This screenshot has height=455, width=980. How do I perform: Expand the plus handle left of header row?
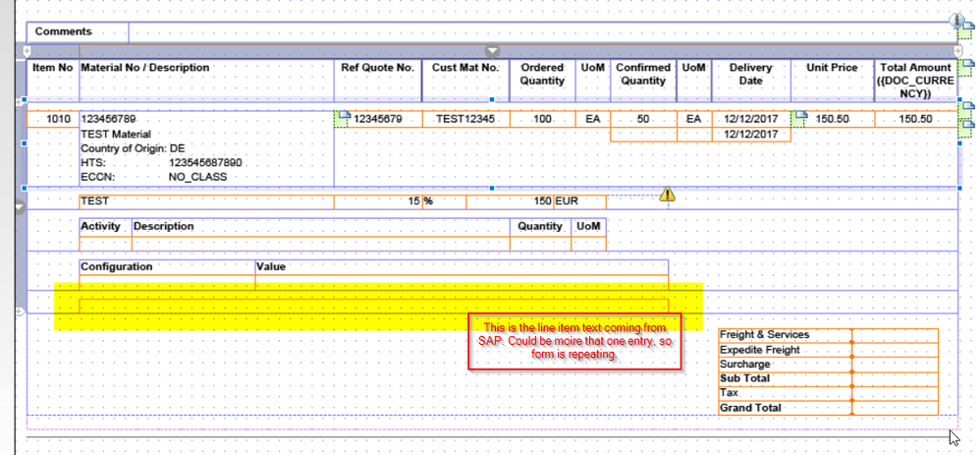(25, 49)
